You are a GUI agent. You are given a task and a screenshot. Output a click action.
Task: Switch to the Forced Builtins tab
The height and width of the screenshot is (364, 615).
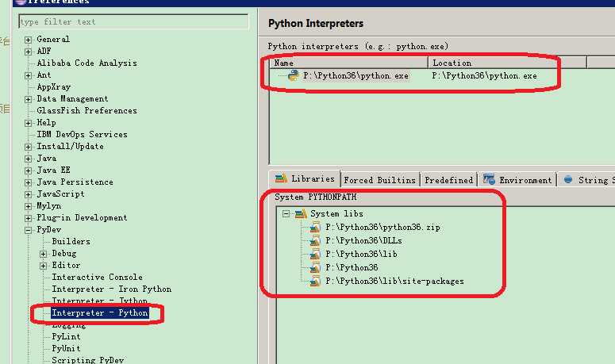pyautogui.click(x=379, y=180)
